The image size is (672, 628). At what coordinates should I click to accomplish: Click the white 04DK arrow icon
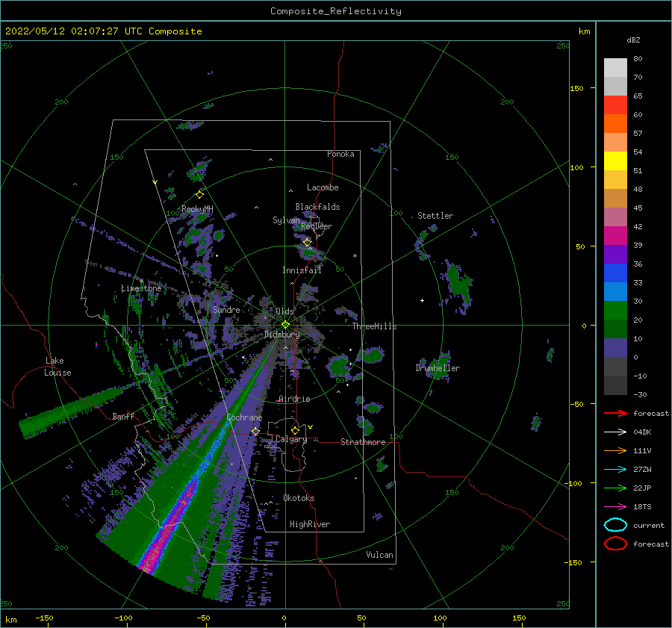tap(615, 432)
